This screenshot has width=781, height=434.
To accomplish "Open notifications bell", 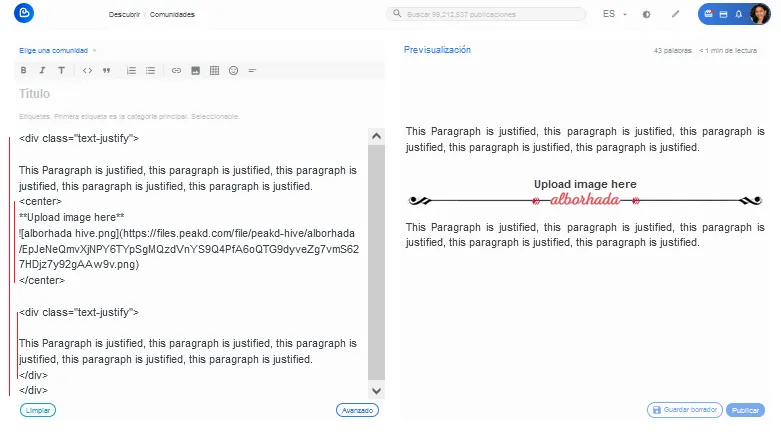I will coord(739,14).
